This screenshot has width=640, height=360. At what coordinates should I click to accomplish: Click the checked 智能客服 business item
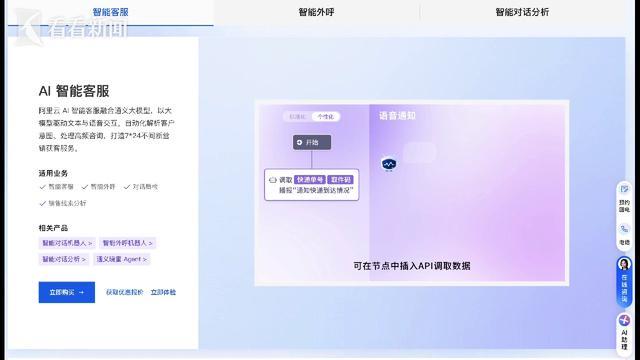[x=57, y=187]
